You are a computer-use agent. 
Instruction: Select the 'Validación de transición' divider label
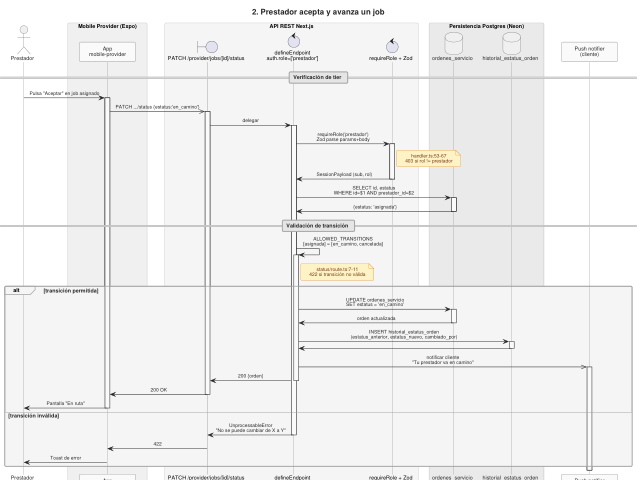click(318, 226)
